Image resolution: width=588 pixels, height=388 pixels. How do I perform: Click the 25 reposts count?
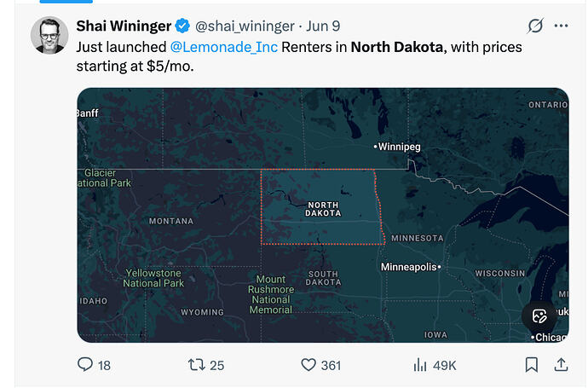click(216, 366)
